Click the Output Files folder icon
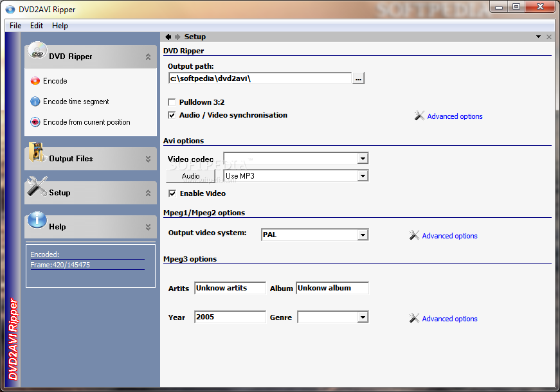Screen dimensions: 560x392 [x=37, y=152]
